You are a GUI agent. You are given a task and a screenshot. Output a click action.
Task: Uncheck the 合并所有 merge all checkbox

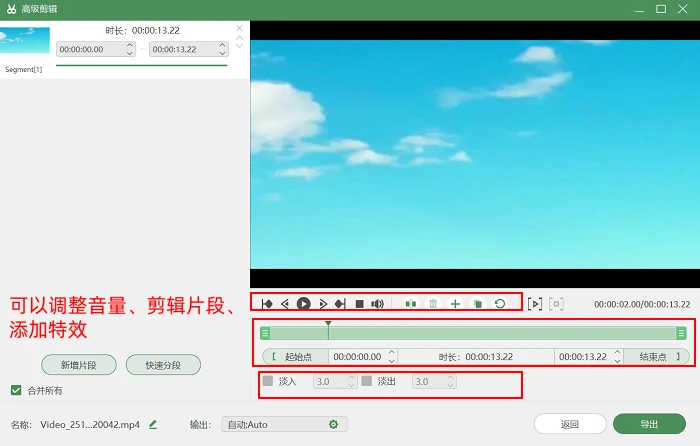tap(16, 390)
